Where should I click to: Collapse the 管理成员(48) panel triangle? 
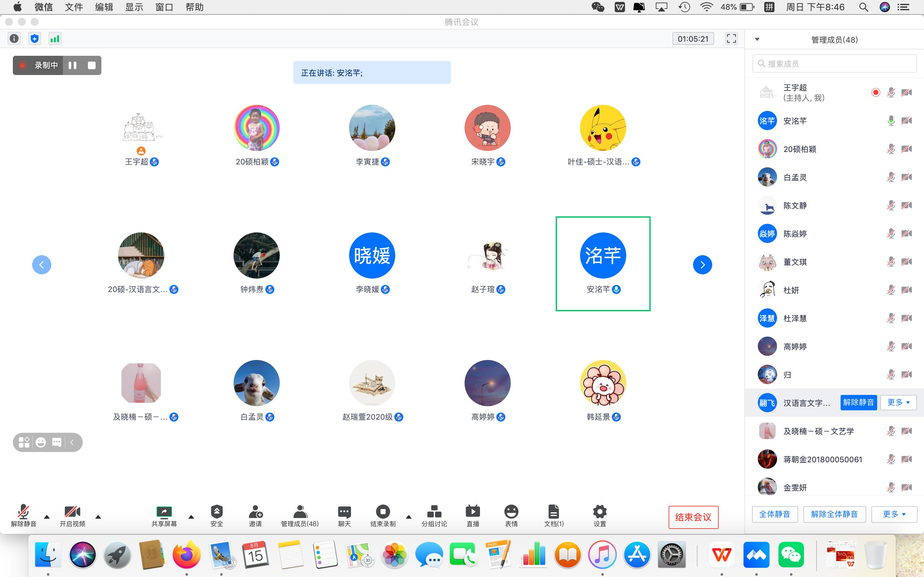pos(757,39)
